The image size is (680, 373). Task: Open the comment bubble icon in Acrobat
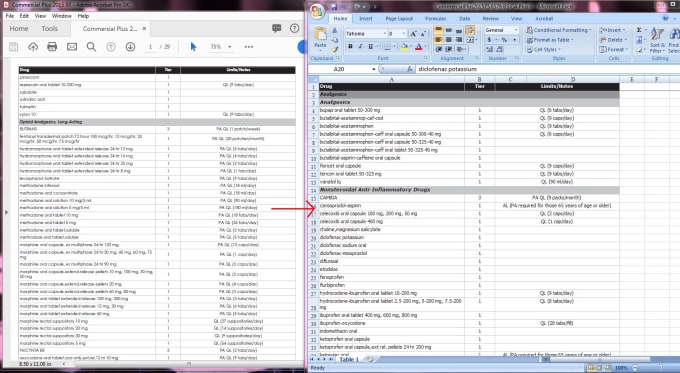(x=276, y=29)
